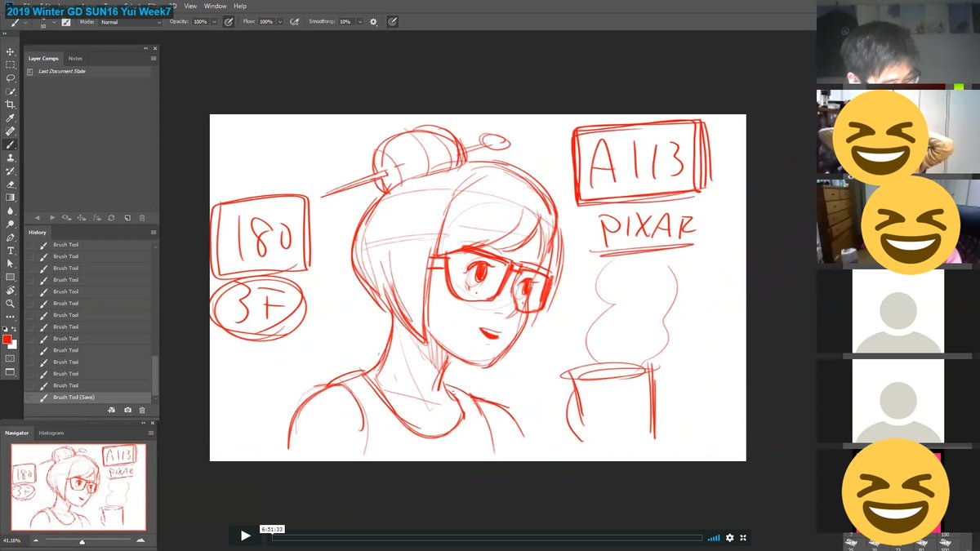Switch to the Histogram tab
The width and height of the screenshot is (980, 551).
tap(51, 433)
